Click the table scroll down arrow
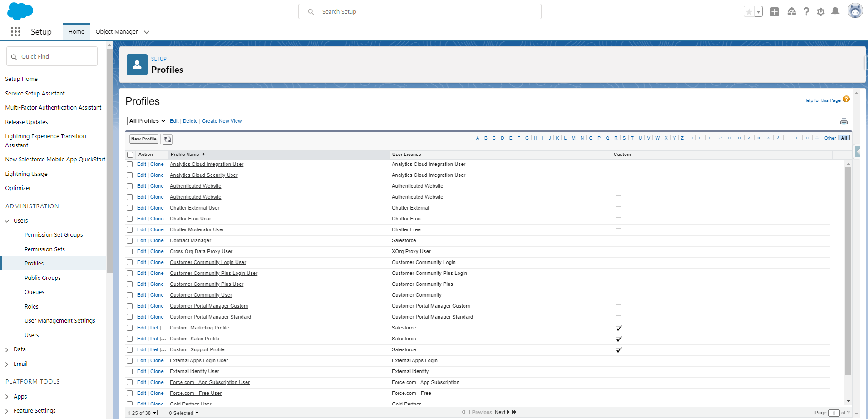The width and height of the screenshot is (868, 419). (848, 402)
